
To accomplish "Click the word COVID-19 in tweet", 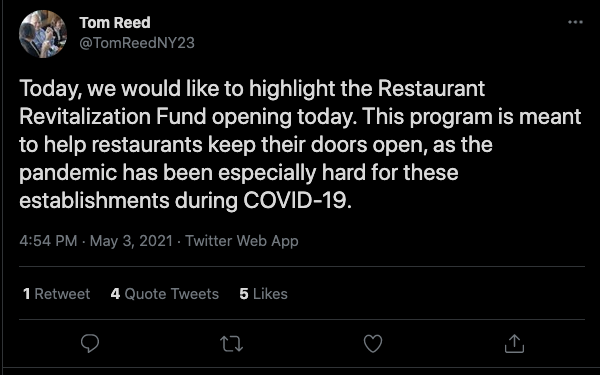I will (297, 200).
